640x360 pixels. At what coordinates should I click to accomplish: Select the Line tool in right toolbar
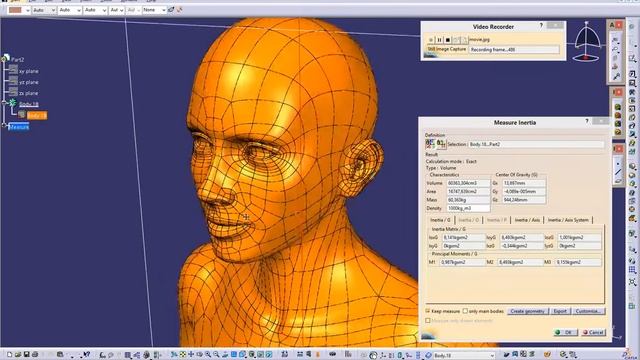tap(618, 172)
